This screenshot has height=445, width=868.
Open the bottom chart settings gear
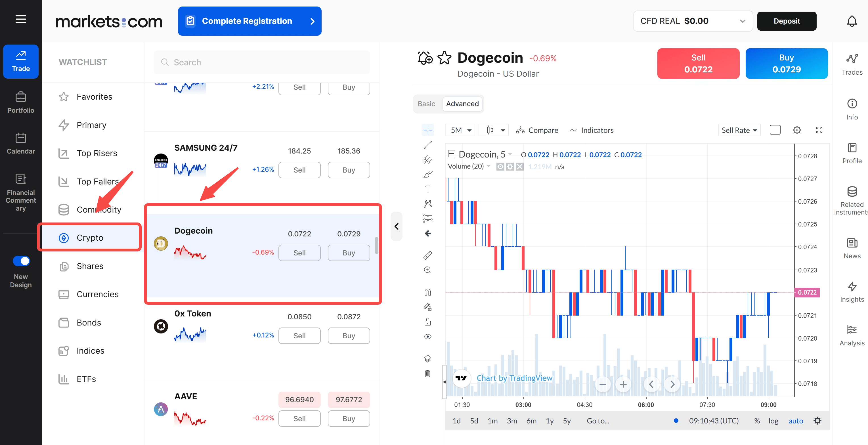[x=817, y=420]
